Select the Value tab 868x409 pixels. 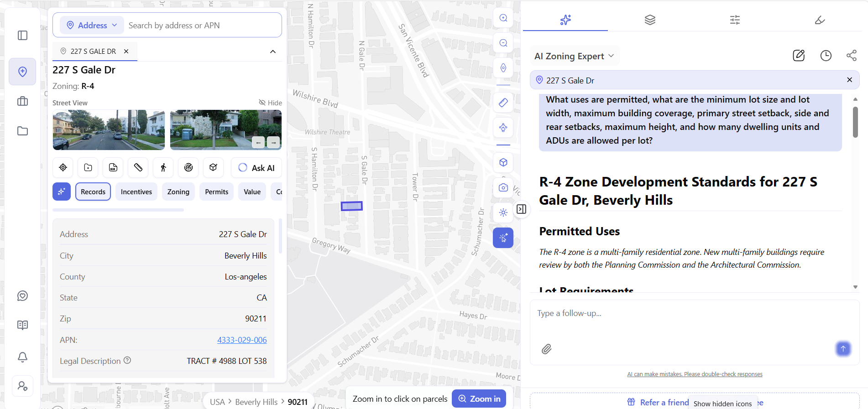tap(252, 192)
